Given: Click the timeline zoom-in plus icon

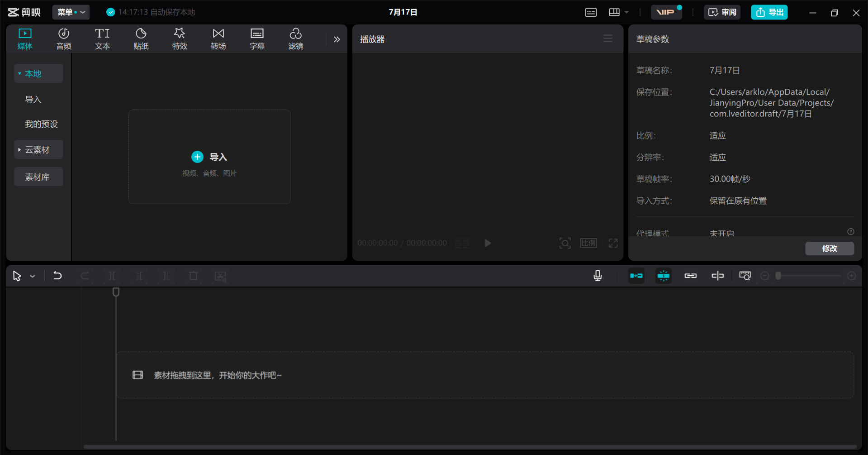Looking at the screenshot, I should [x=851, y=276].
